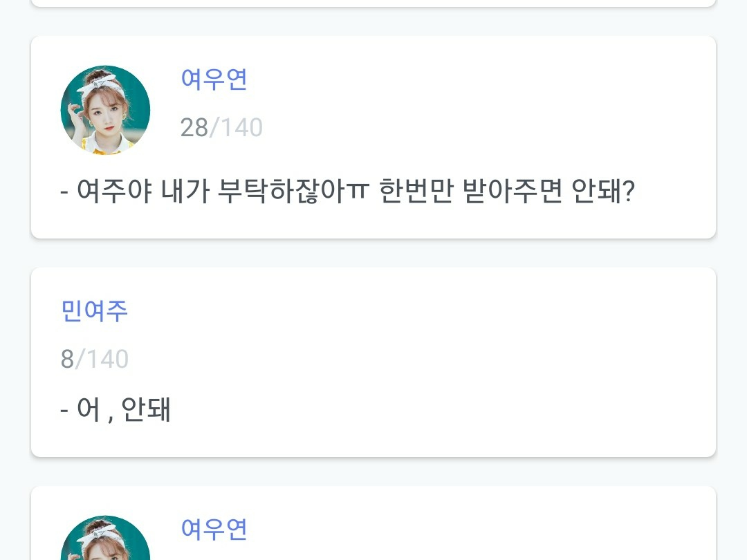
Task: Click the word 받아주면 in the message
Action: click(511, 191)
